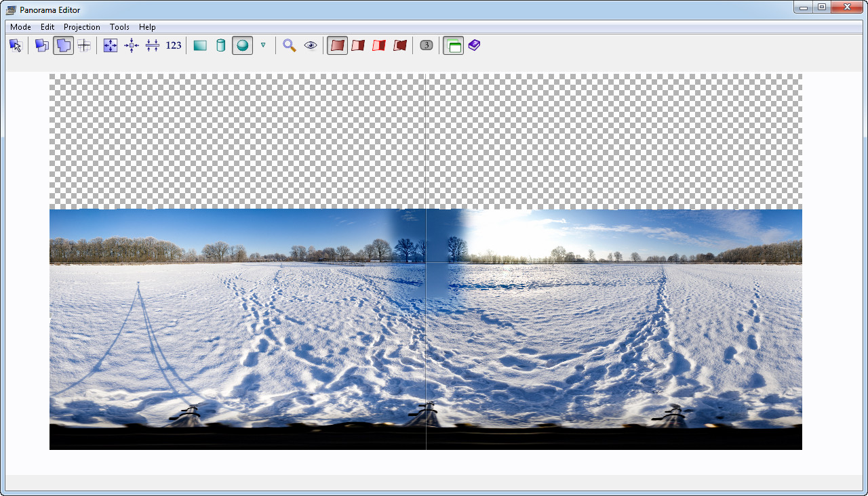Click the dark red fourth blend icon
868x496 pixels.
[400, 45]
